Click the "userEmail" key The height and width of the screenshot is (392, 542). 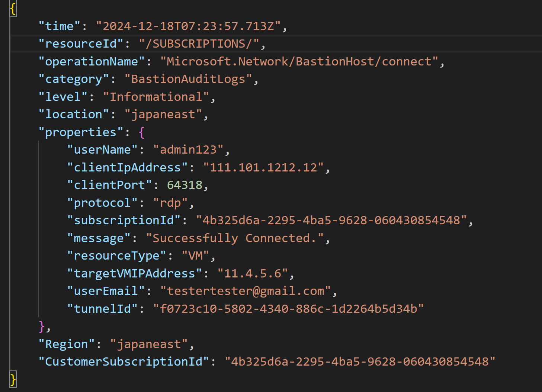(106, 291)
